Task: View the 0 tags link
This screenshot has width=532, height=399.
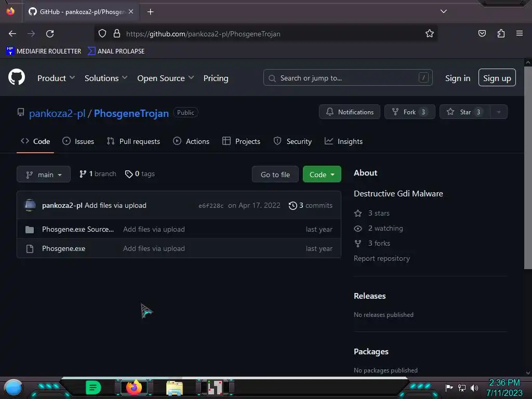Action: pos(140,174)
